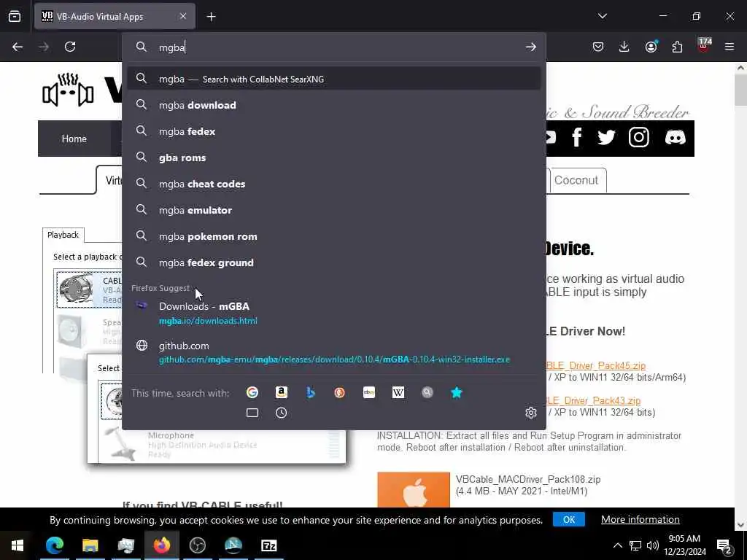Viewport: 747px width, 560px height.
Task: Search this time with Google
Action: point(252,392)
